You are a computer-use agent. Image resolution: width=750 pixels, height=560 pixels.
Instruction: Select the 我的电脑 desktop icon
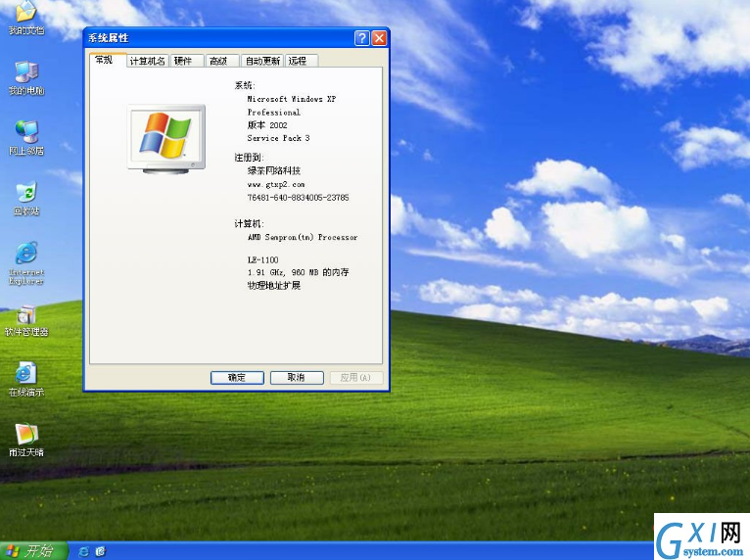(26, 78)
